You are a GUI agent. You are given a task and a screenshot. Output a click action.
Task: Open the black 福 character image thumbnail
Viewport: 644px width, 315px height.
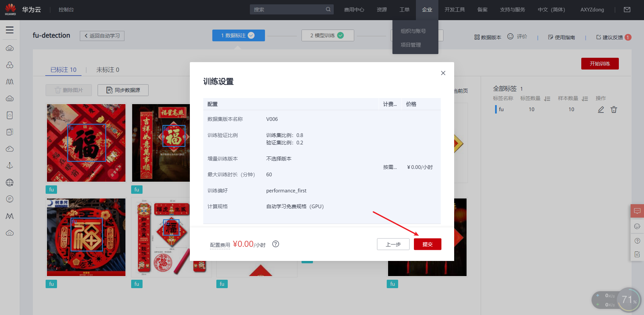pos(86,143)
